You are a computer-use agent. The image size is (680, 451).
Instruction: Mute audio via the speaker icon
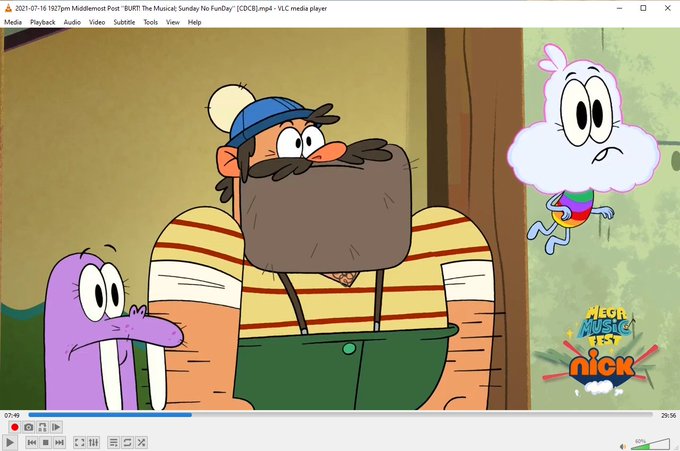(x=623, y=446)
